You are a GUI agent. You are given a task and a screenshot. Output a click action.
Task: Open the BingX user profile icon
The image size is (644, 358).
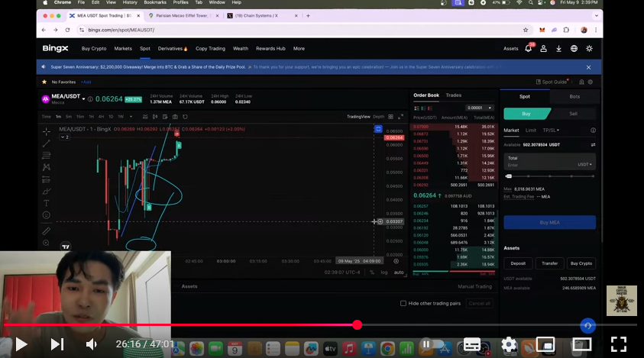pos(543,48)
